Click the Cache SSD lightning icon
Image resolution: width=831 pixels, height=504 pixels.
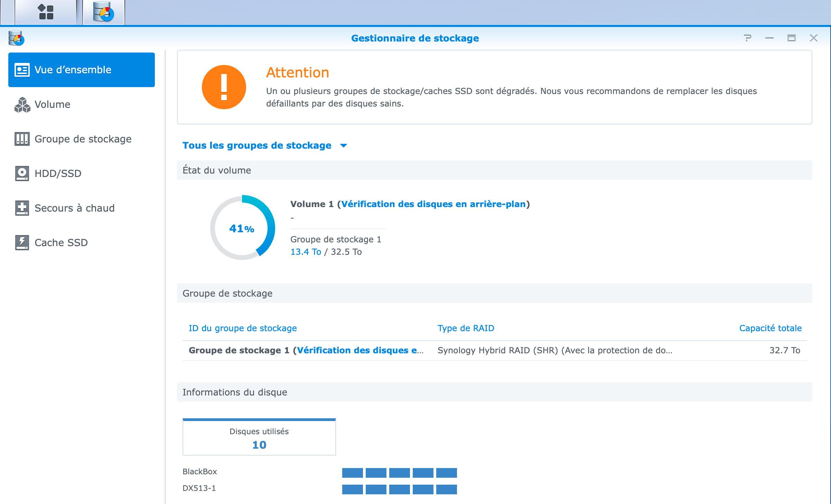[22, 243]
